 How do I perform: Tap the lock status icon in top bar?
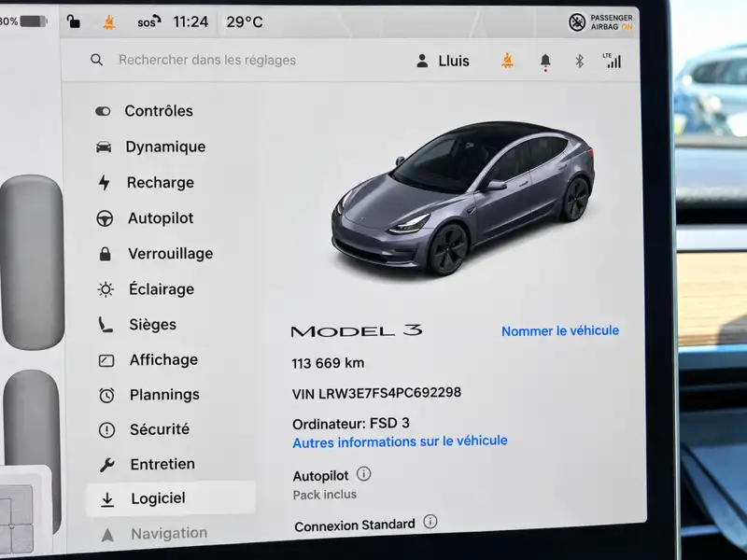74,21
